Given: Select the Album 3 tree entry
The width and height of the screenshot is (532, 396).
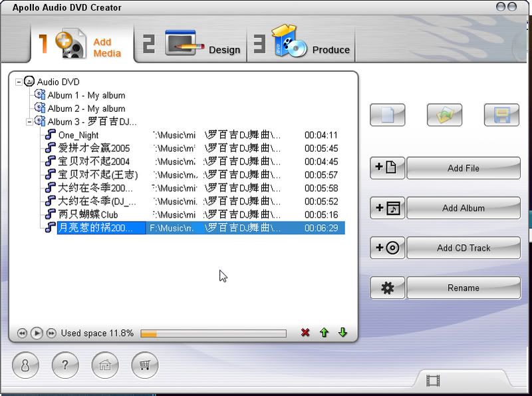Looking at the screenshot, I should click(92, 122).
